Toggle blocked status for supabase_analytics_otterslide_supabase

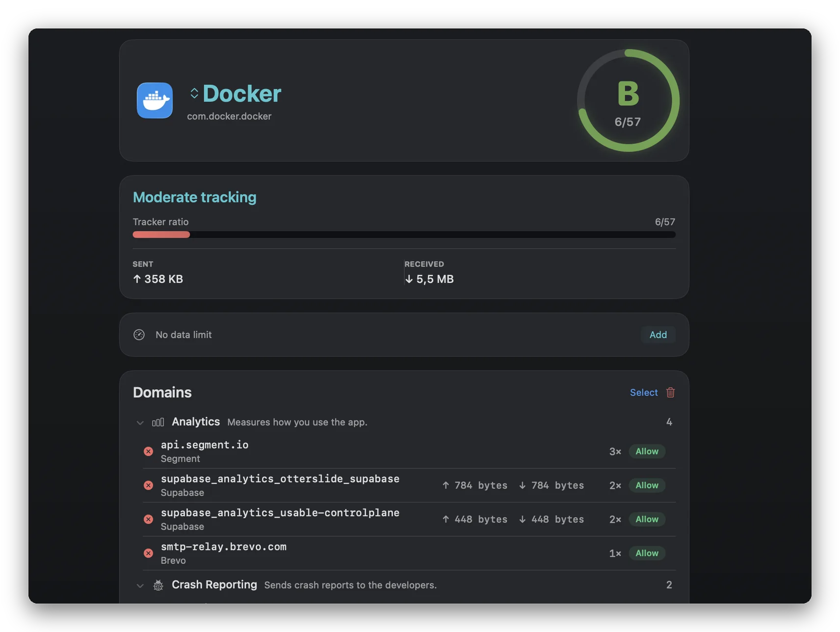pyautogui.click(x=148, y=485)
